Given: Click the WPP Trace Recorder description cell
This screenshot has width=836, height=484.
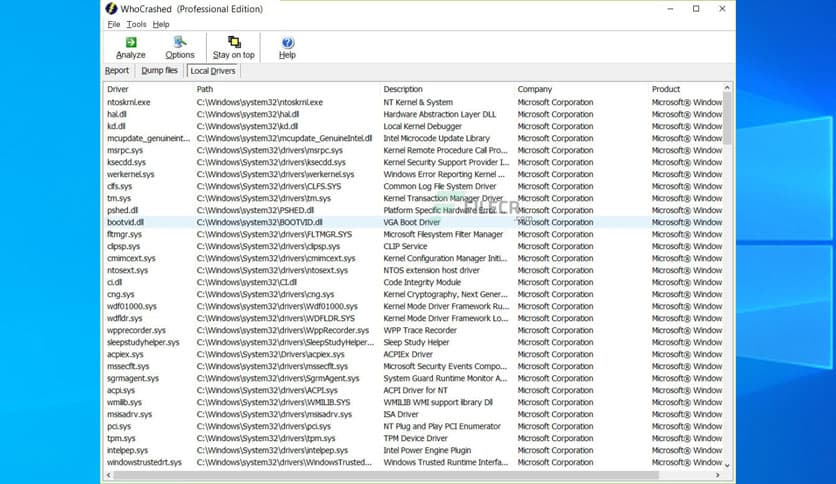Looking at the screenshot, I should [x=420, y=330].
